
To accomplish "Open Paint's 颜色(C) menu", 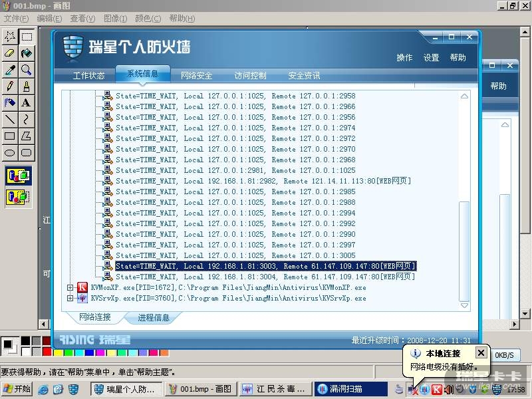I will click(x=148, y=19).
